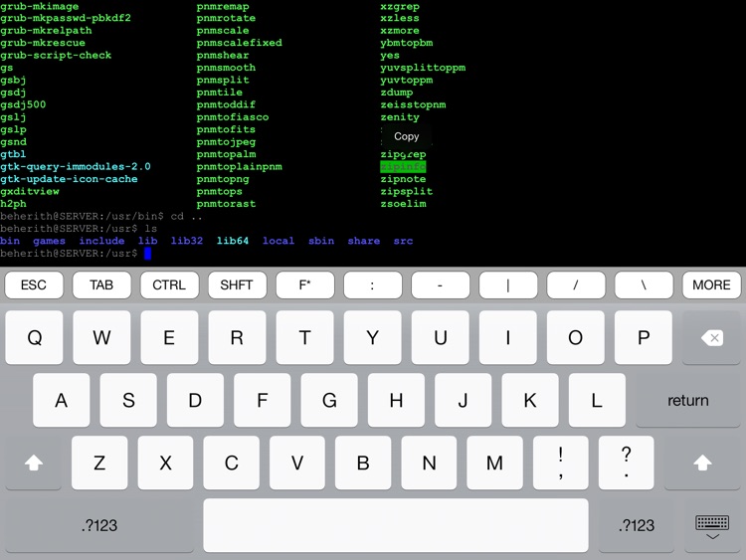Viewport: 746px width, 560px height.
Task: Tap the B key
Action: point(363,463)
